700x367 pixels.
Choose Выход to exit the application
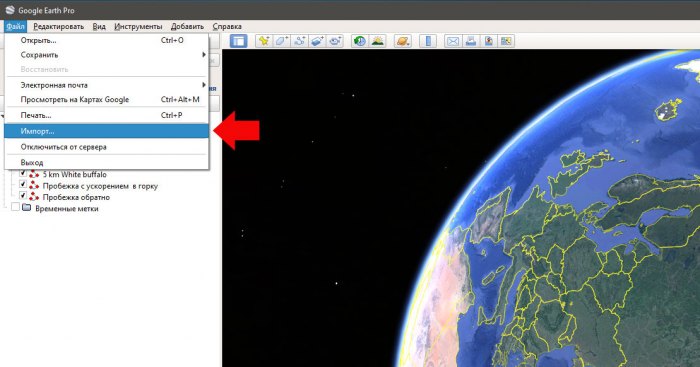(x=106, y=163)
